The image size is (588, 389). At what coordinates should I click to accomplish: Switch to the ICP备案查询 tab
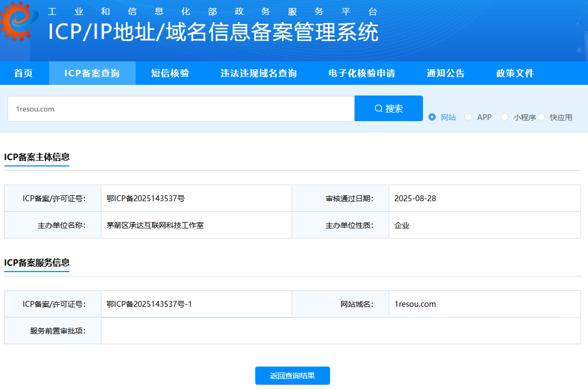[x=92, y=73]
